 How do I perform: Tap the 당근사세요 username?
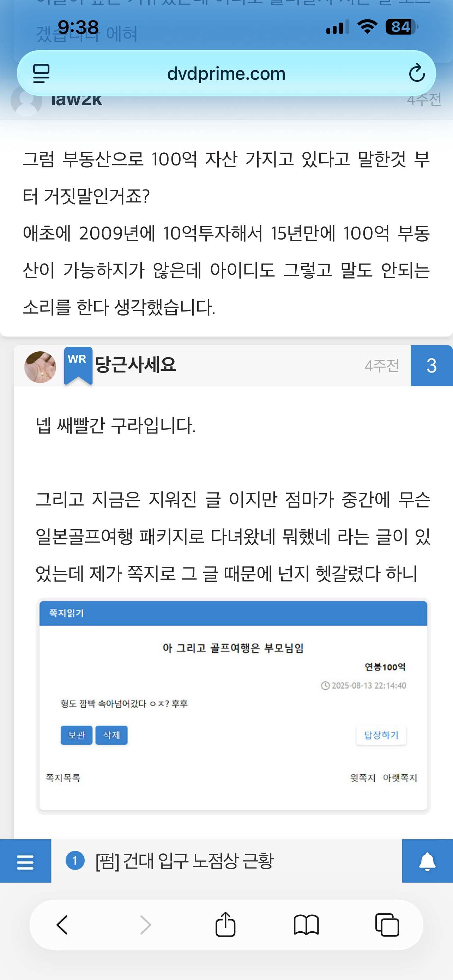coord(135,365)
